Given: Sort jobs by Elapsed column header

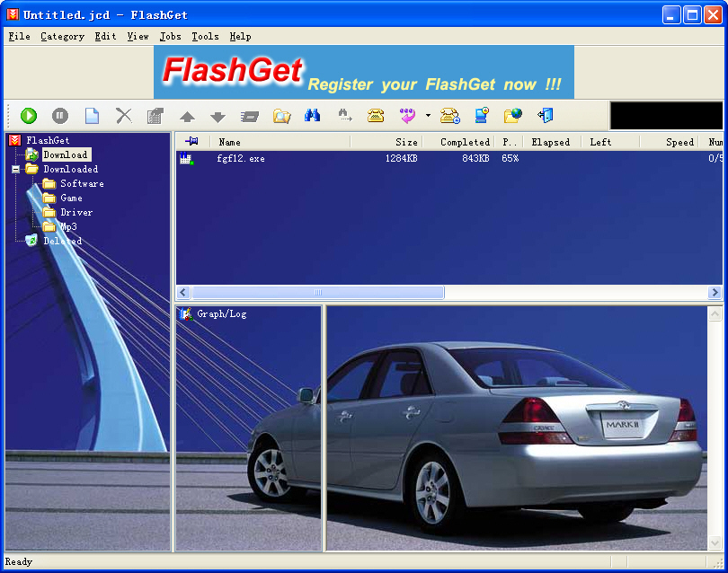Looking at the screenshot, I should pos(552,142).
